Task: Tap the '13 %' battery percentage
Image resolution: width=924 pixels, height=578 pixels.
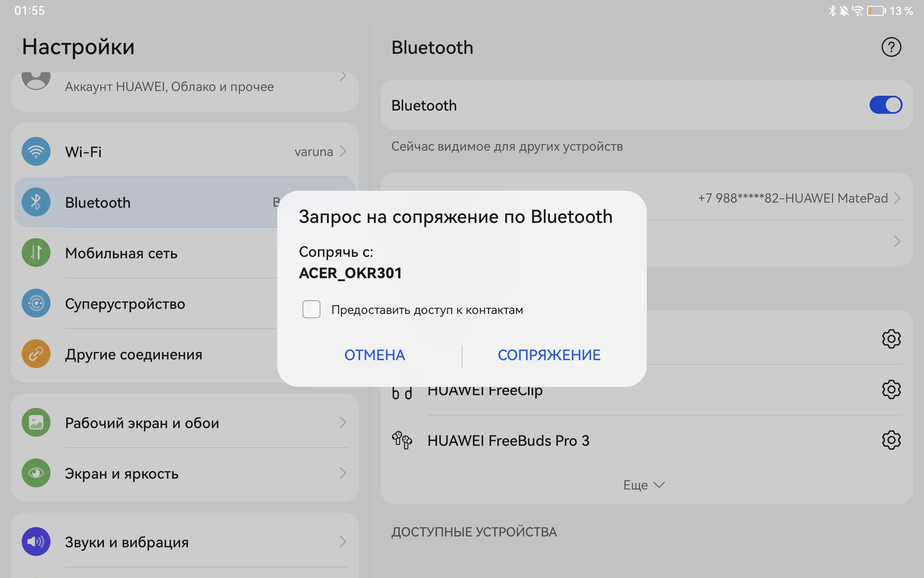Action: pos(901,11)
